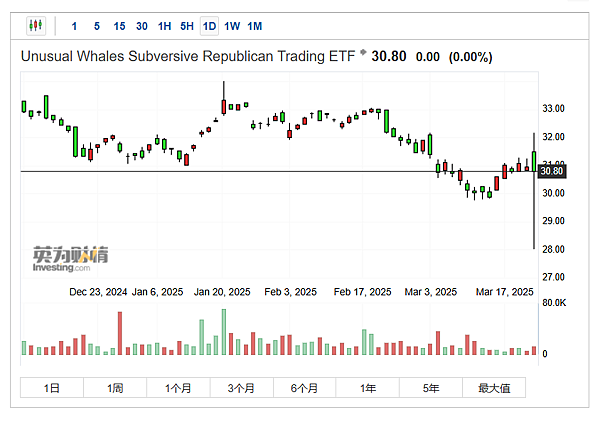The image size is (600, 422).
Task: Click the 30.80 current price label on axis
Action: 552,171
